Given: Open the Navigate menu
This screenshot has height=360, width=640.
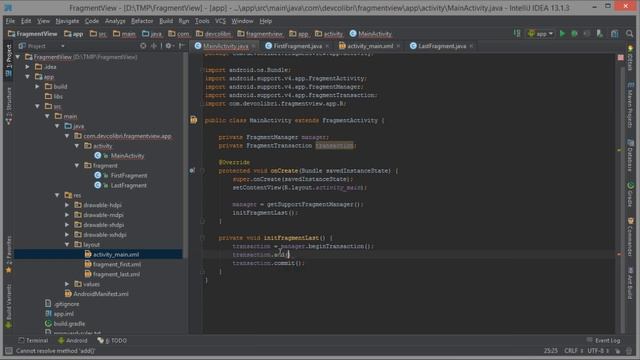Looking at the screenshot, I should click(x=67, y=21).
